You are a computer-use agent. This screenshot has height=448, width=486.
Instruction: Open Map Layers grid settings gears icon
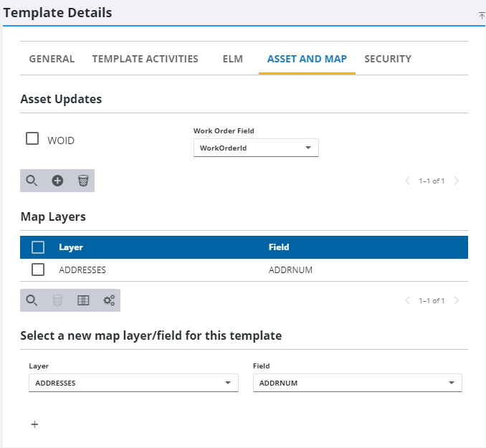coord(109,300)
